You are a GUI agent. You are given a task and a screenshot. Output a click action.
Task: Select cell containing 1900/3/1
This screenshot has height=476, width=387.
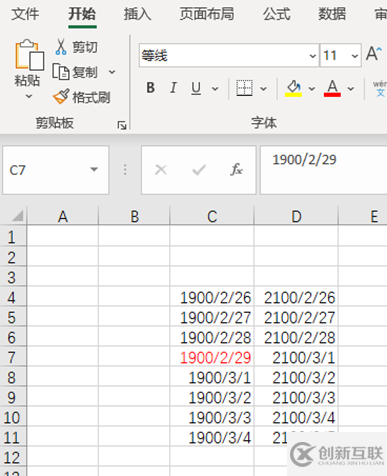click(212, 377)
